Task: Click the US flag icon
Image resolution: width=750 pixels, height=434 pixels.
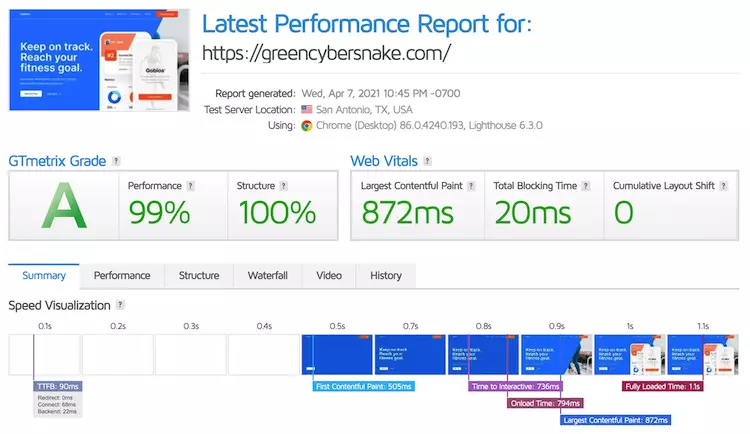Action: (306, 109)
